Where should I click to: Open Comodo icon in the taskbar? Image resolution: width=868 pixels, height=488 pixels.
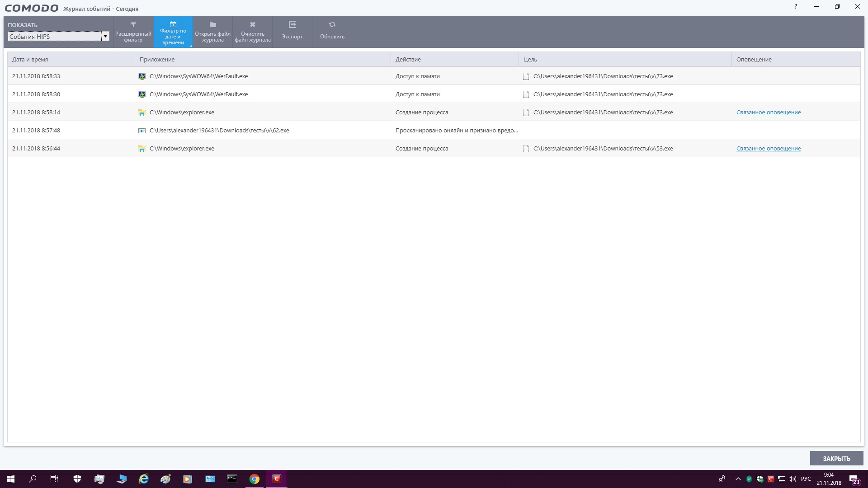[277, 479]
